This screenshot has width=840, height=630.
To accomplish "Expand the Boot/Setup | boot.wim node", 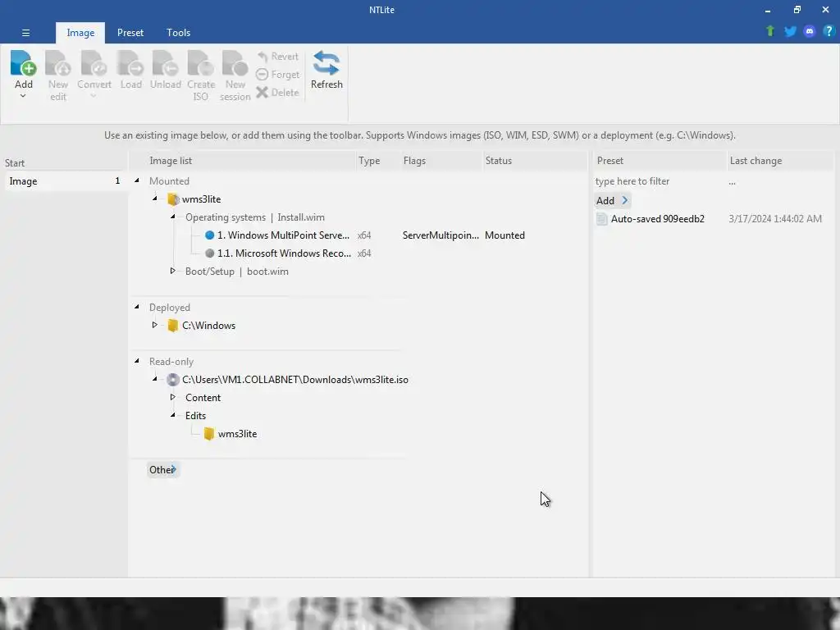I will coord(172,271).
